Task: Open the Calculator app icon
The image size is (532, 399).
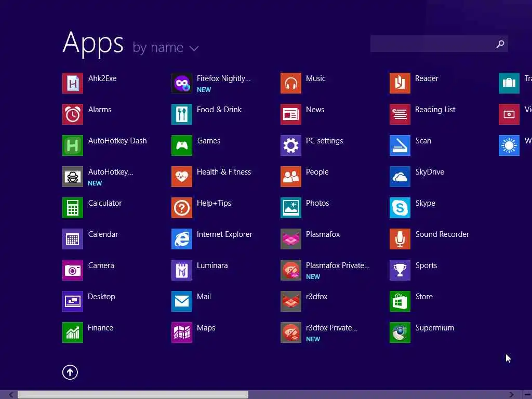Action: [73, 208]
